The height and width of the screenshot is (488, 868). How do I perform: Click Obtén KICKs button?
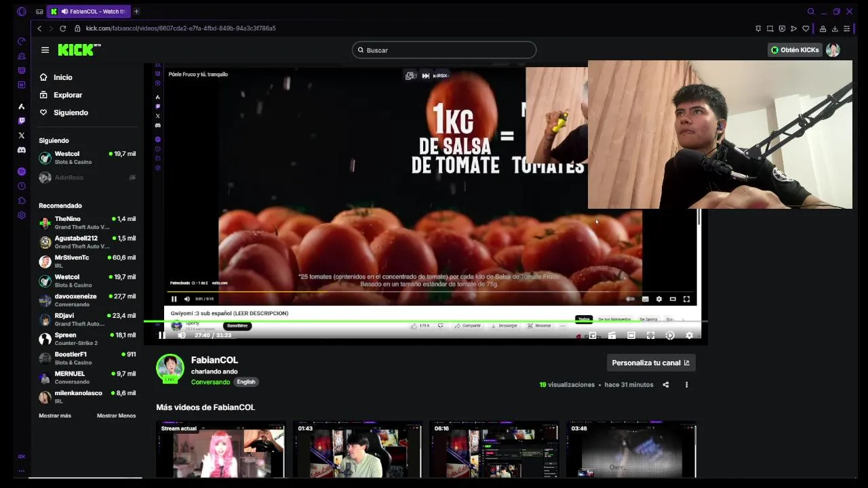click(794, 50)
